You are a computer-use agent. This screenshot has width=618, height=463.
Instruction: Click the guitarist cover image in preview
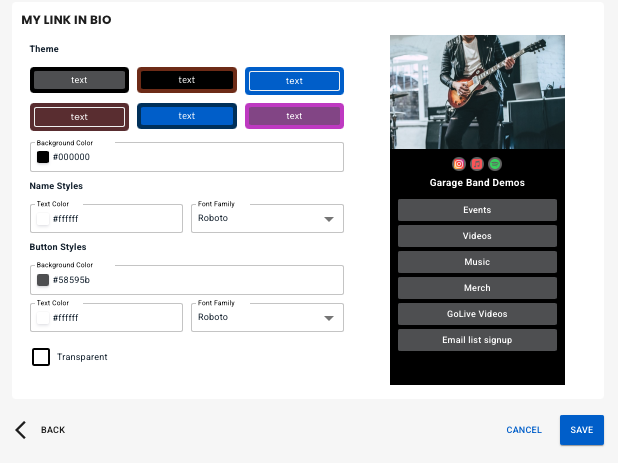477,92
